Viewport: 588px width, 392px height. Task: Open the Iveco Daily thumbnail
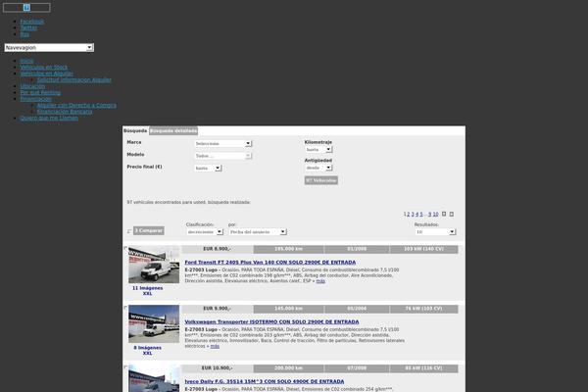click(x=154, y=378)
